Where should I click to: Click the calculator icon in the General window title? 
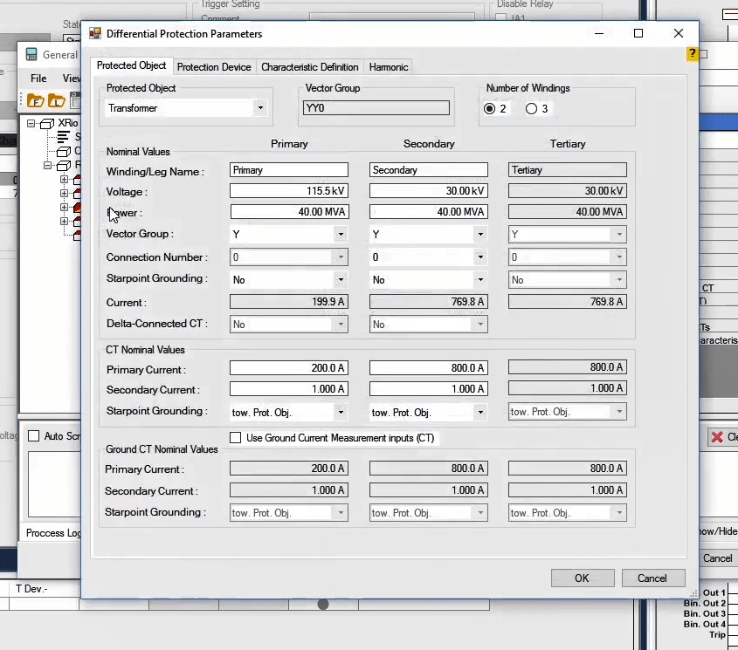pos(31,55)
